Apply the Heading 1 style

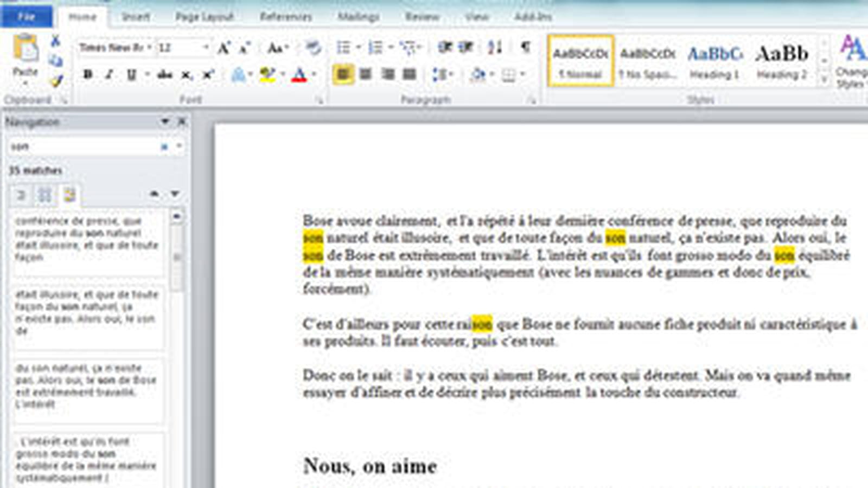coord(714,61)
